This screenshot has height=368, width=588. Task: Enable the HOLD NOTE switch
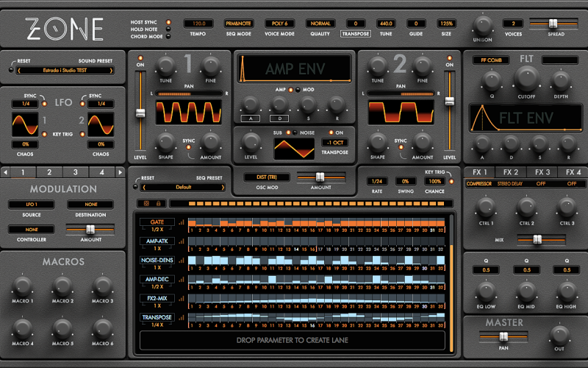pyautogui.click(x=168, y=29)
